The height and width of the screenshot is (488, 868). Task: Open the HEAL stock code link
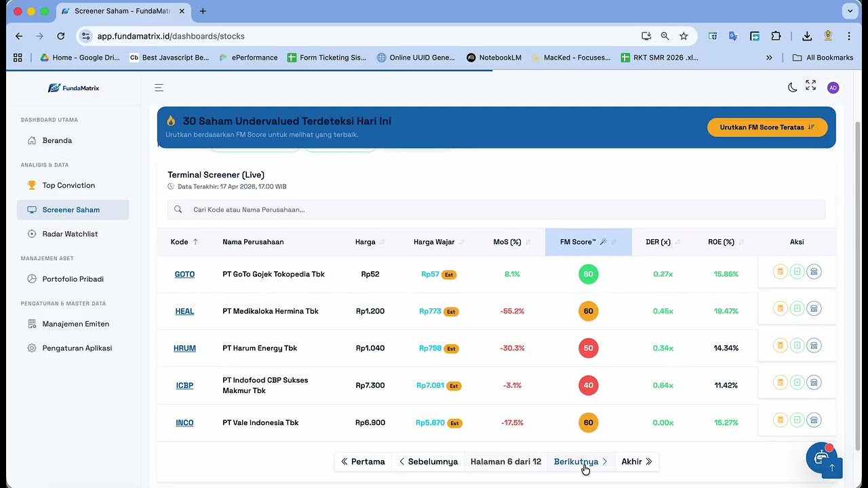click(x=184, y=311)
